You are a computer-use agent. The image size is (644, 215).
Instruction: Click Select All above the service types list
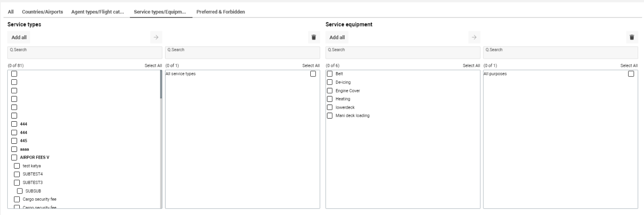point(153,66)
